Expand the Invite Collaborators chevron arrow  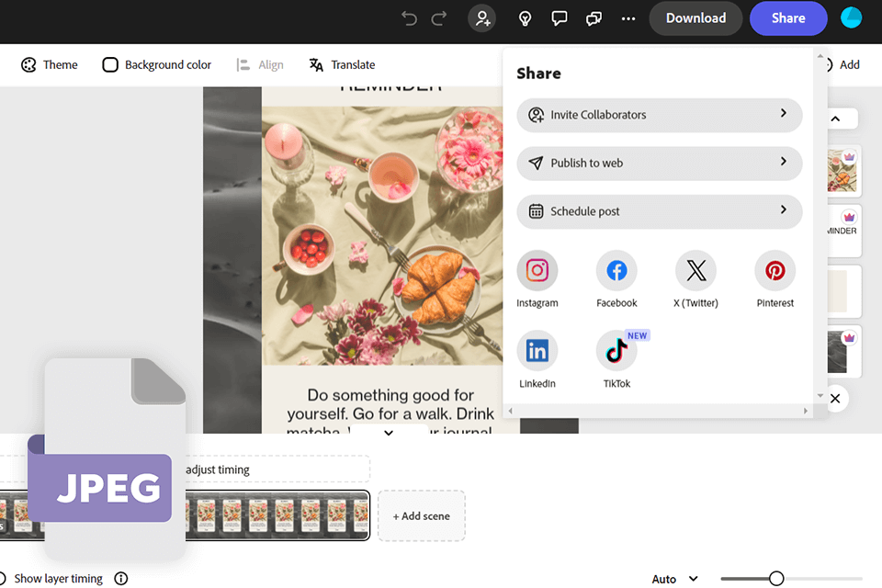click(x=784, y=113)
